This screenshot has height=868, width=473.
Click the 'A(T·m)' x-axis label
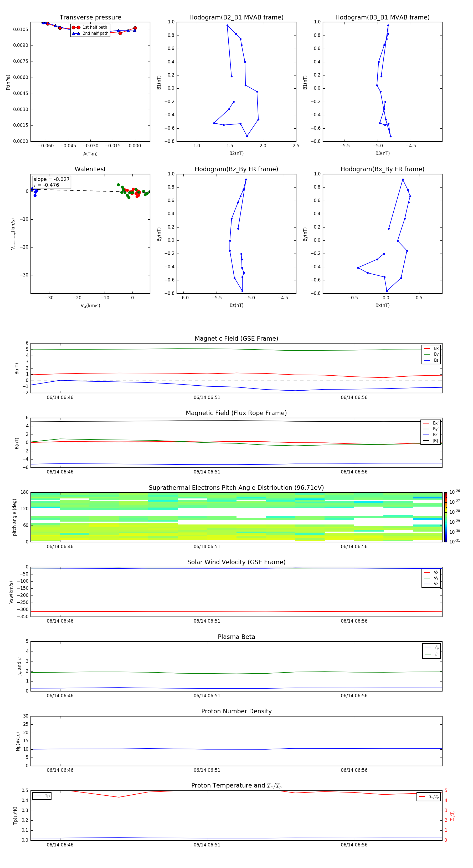(x=90, y=154)
